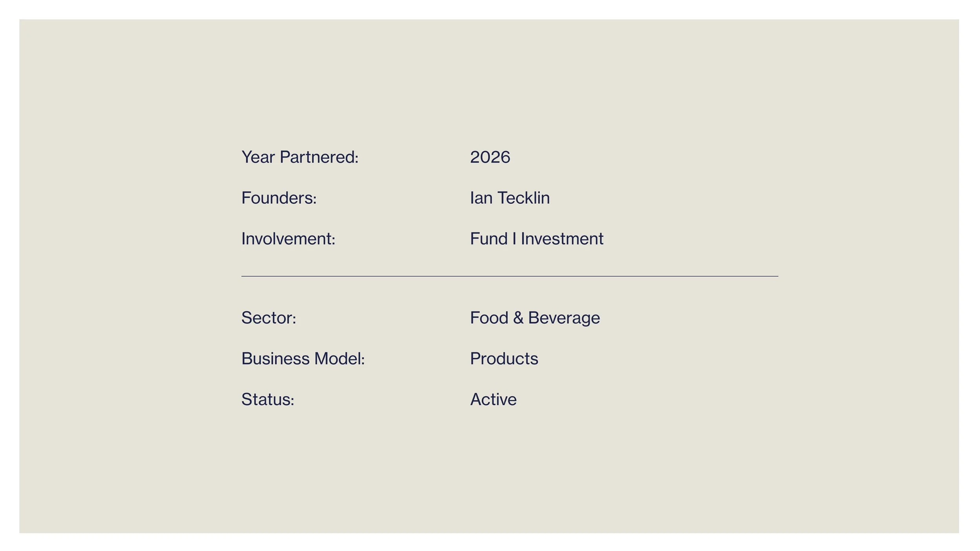Click the word Fund in the Involvement row
The width and height of the screenshot is (980, 551).
(x=489, y=239)
